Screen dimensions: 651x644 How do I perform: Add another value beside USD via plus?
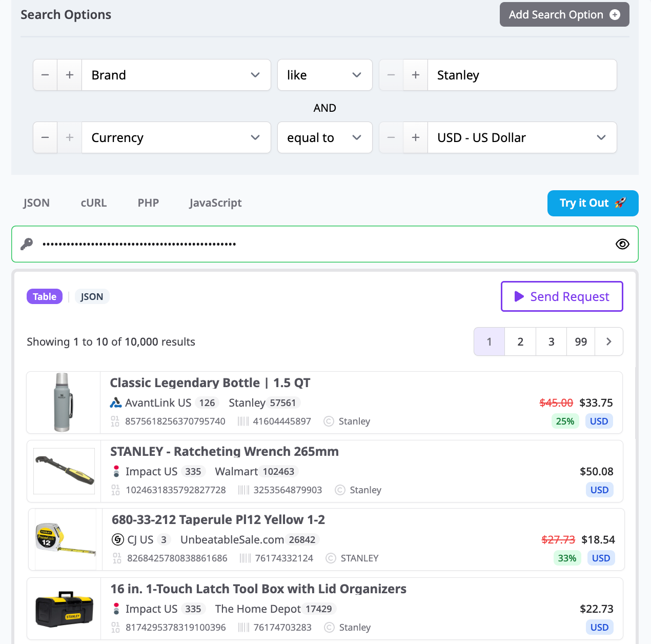point(416,137)
